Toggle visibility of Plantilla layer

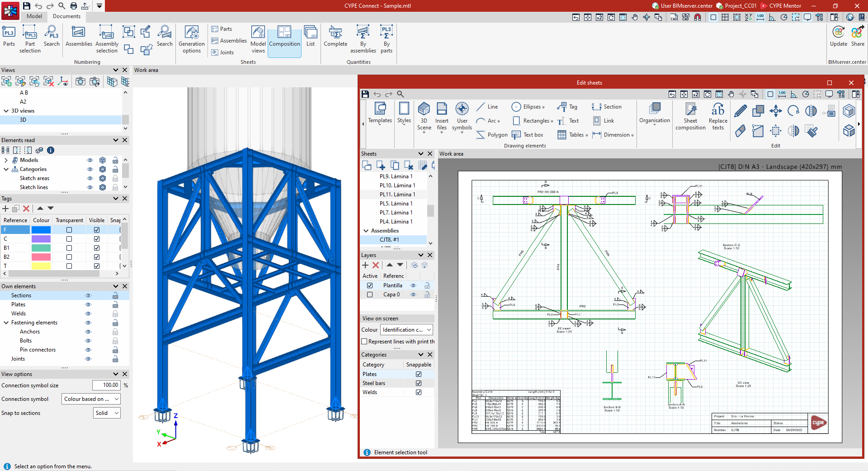point(413,285)
